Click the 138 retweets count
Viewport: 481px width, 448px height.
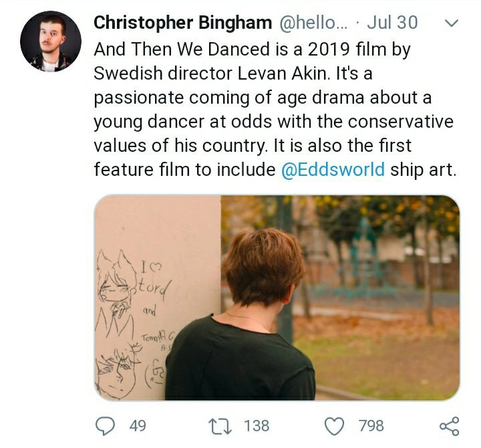(x=257, y=425)
